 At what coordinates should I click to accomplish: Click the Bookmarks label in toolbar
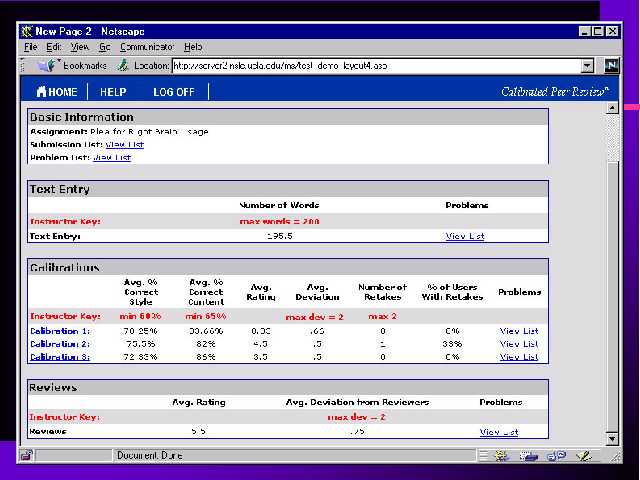tap(85, 65)
